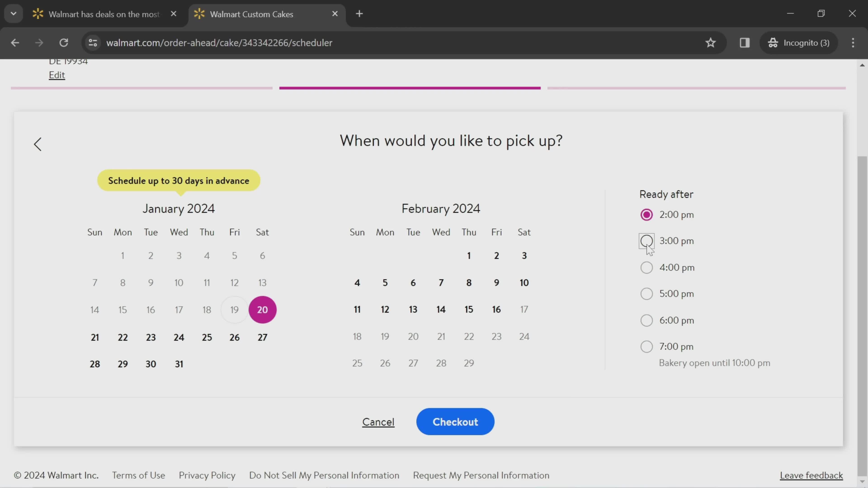Cancel the pickup scheduling
The height and width of the screenshot is (488, 868).
[x=378, y=422]
